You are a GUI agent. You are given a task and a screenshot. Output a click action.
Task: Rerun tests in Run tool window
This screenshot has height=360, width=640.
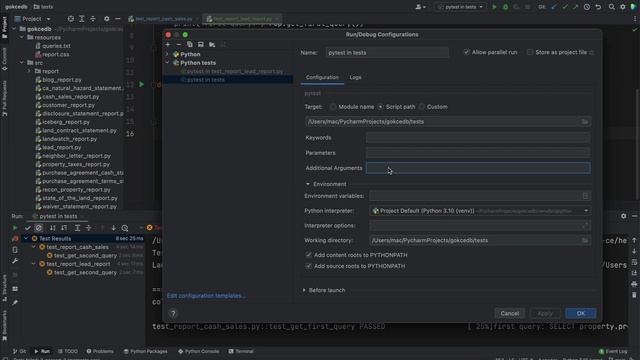coord(15,228)
